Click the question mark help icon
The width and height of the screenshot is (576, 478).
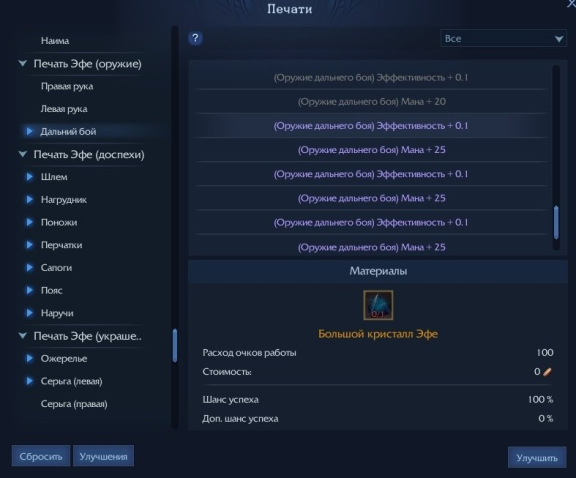coord(195,38)
